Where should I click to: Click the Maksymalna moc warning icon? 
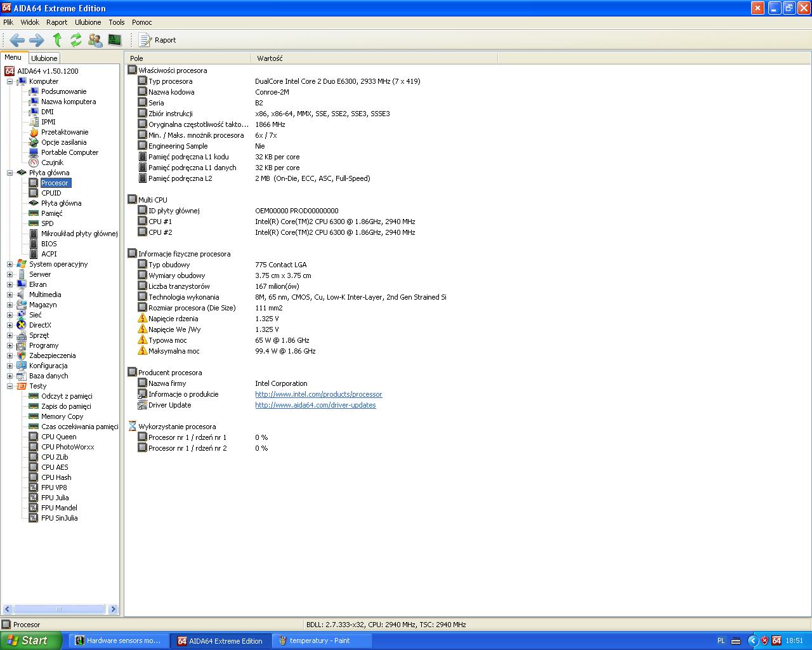[143, 351]
